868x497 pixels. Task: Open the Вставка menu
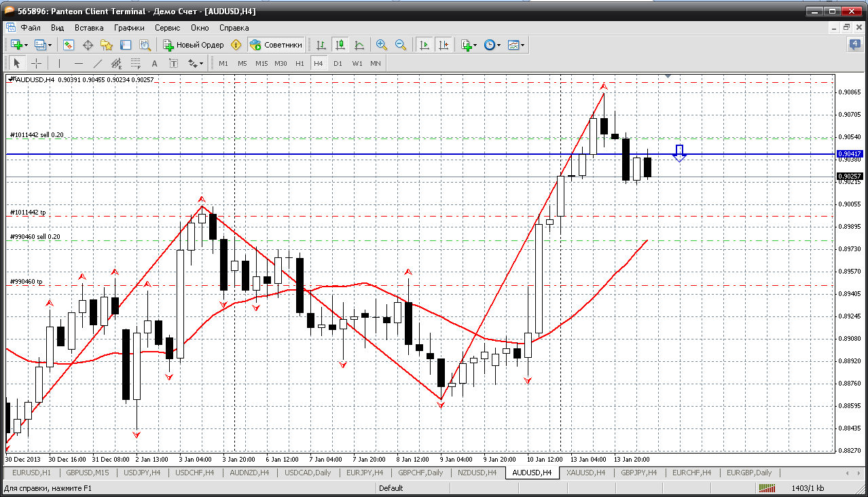pos(89,28)
